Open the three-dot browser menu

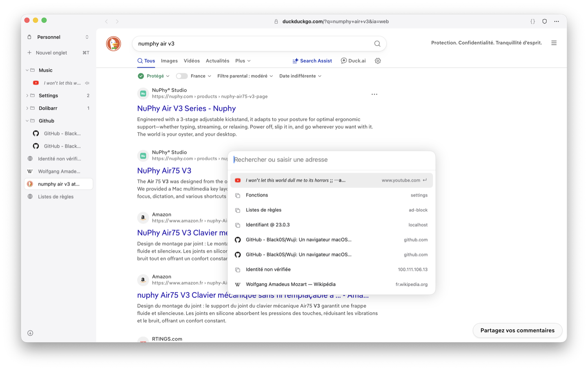[x=557, y=22]
